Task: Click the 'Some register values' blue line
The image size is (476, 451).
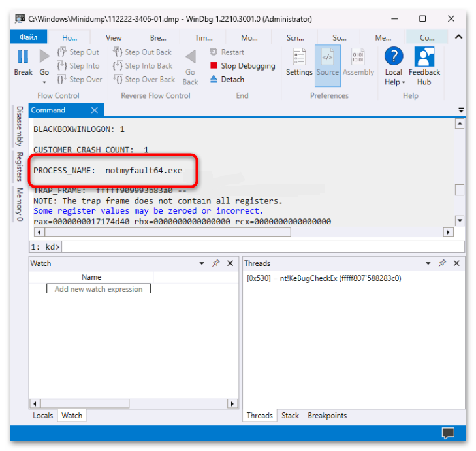Action: tap(148, 211)
